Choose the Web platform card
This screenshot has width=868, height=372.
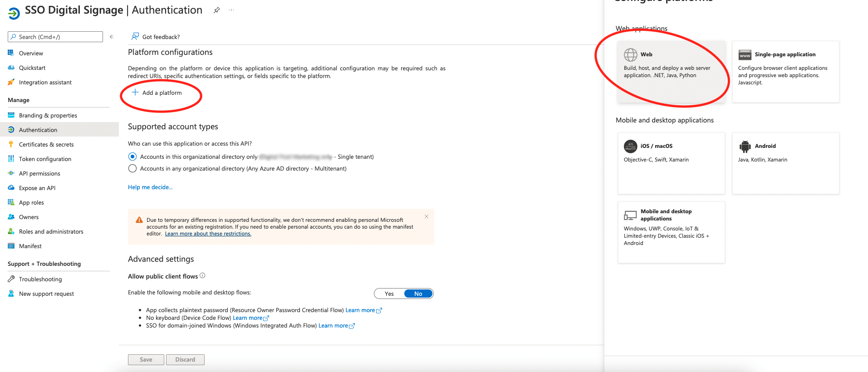(x=671, y=72)
